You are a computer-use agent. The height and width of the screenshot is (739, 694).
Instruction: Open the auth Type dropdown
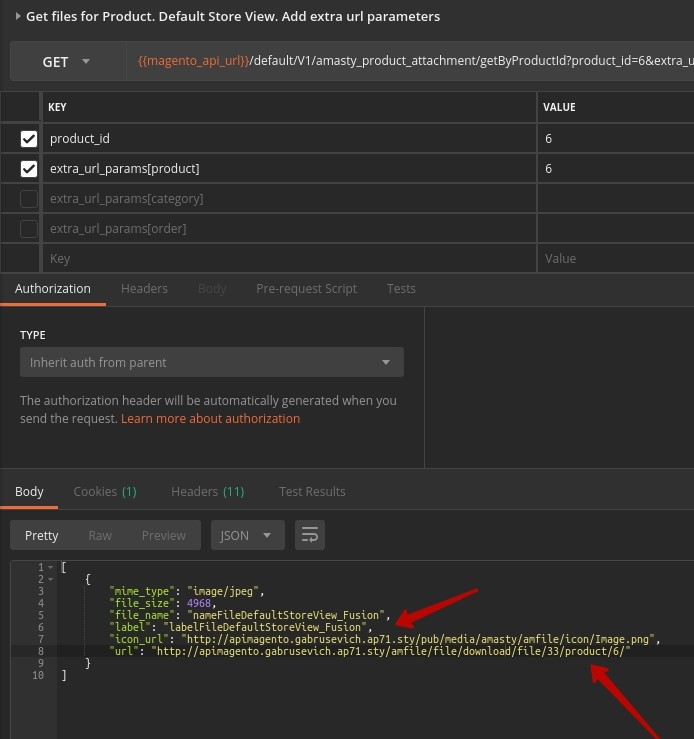(x=212, y=362)
